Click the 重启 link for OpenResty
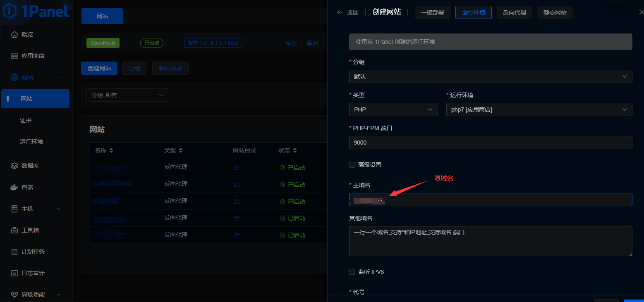Image resolution: width=644 pixels, height=302 pixels. point(312,43)
